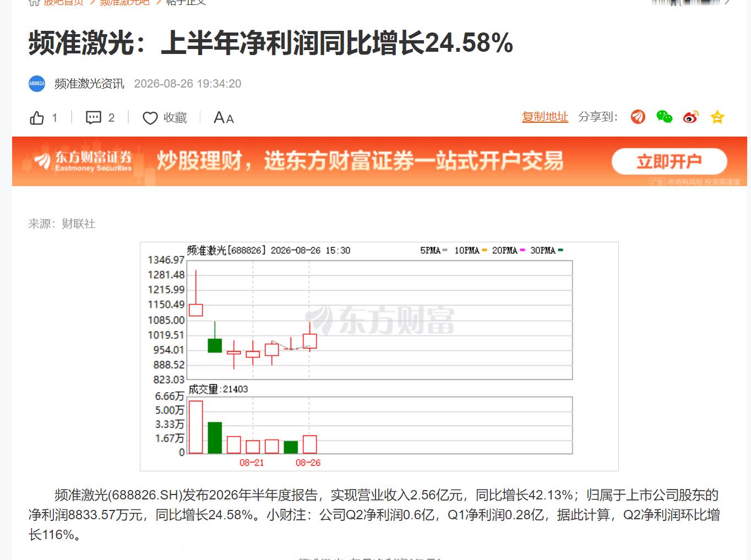
Task: Click the thumbs-up like icon
Action: pyautogui.click(x=37, y=118)
